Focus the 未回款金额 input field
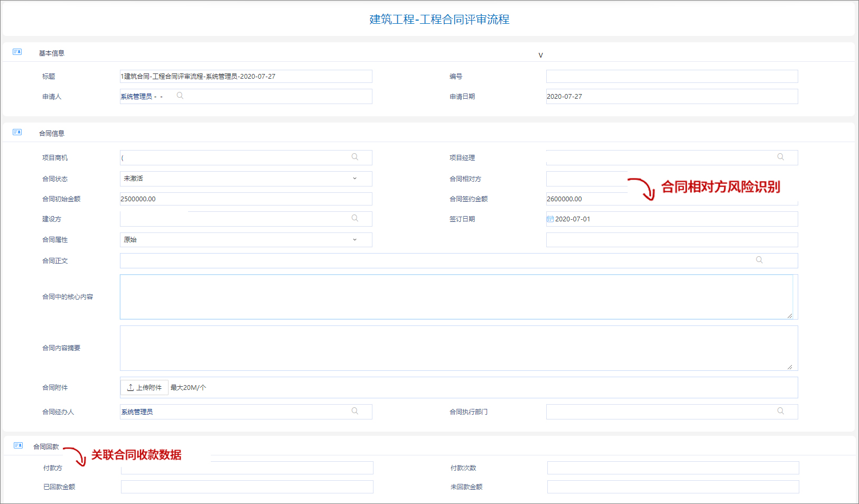 pyautogui.click(x=673, y=487)
